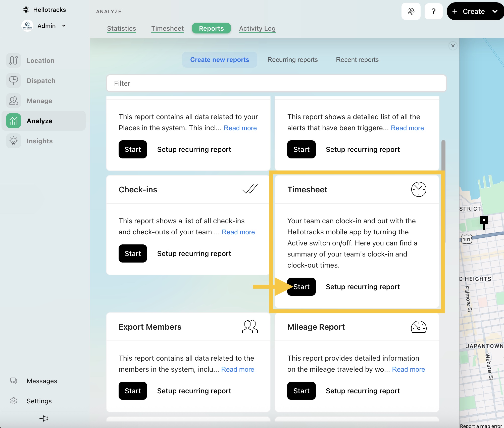Click the Location sidebar icon
The height and width of the screenshot is (428, 504).
pos(14,61)
